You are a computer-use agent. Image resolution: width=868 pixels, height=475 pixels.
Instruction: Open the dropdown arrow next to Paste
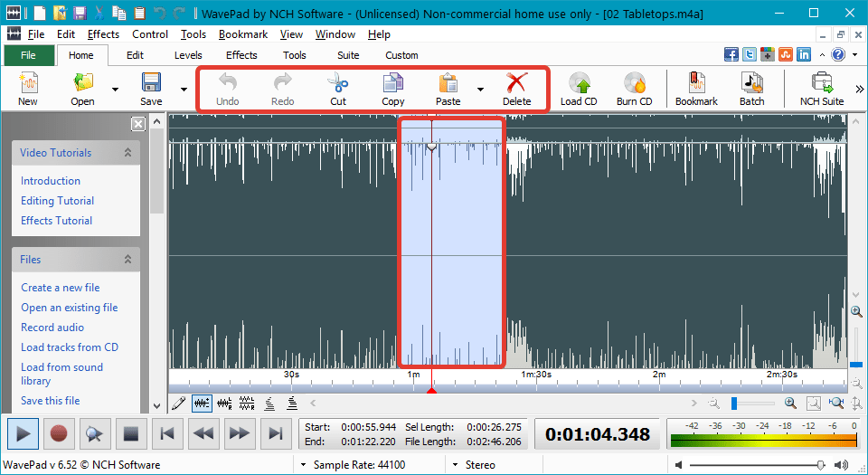click(480, 90)
